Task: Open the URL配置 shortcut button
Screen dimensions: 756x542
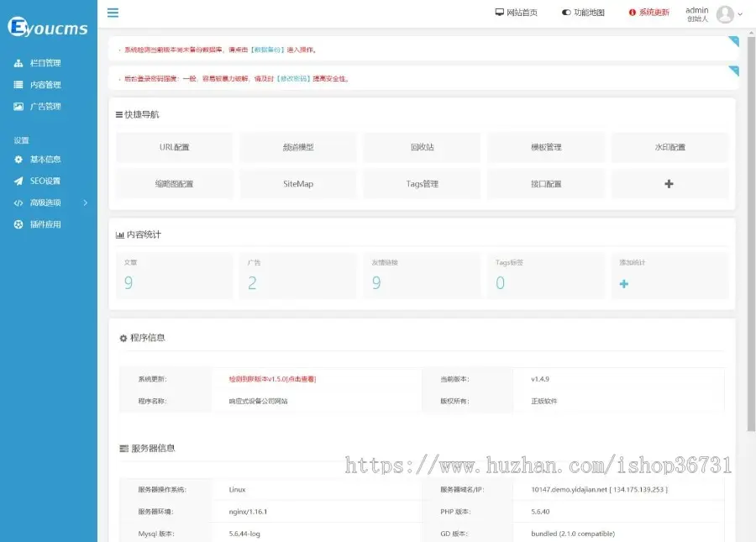Action: (x=174, y=147)
